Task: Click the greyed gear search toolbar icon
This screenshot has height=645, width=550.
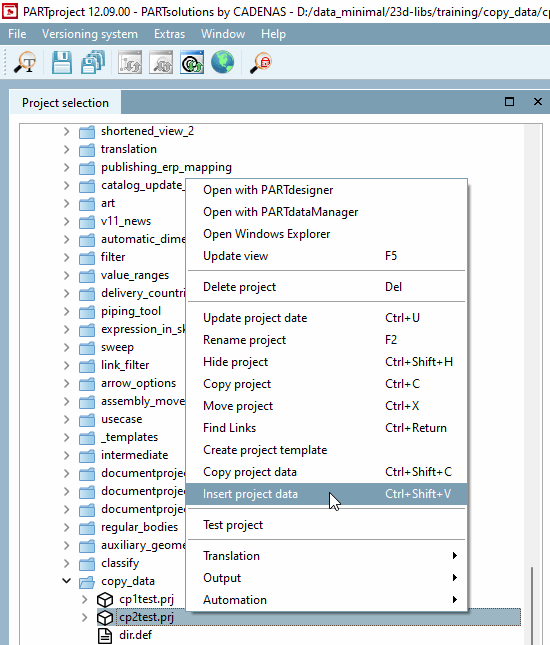Action: coord(161,63)
